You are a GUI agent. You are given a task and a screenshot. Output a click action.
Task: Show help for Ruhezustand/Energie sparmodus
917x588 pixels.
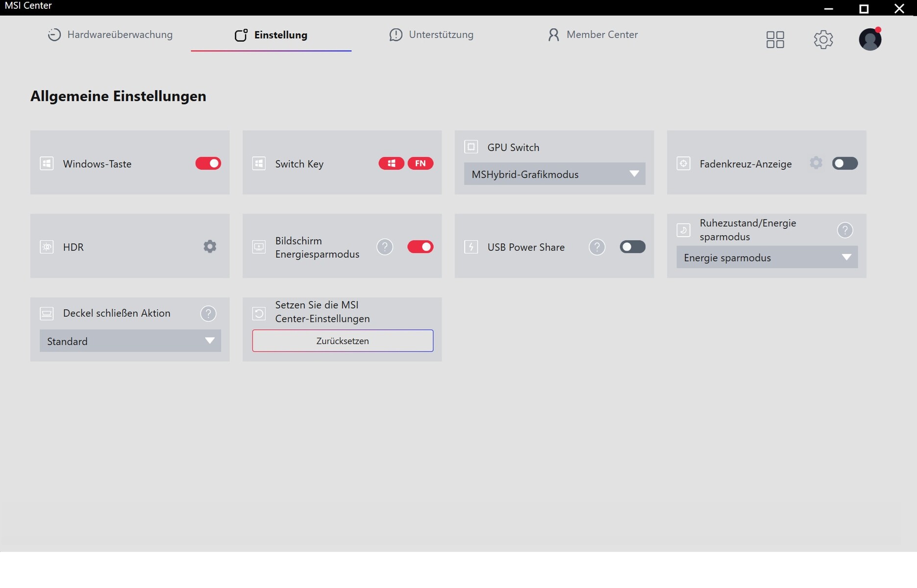(845, 230)
